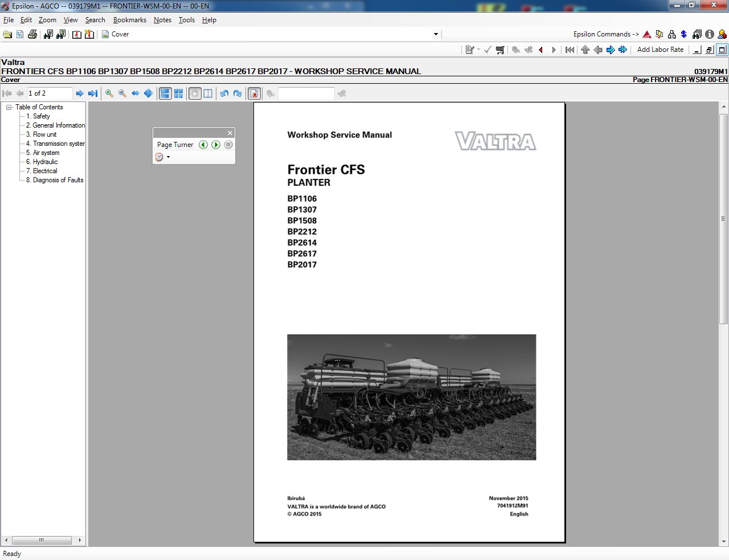Open the Page Turner timer dropdown

[168, 157]
